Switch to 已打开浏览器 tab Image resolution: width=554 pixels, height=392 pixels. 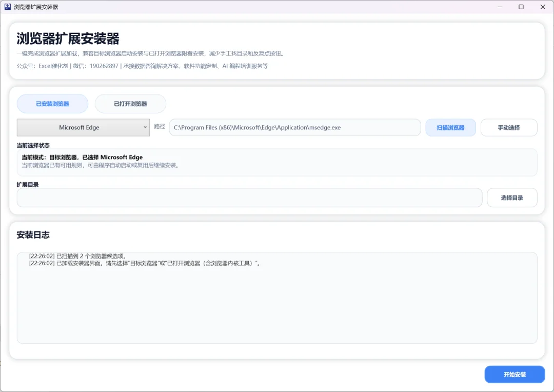click(x=130, y=104)
